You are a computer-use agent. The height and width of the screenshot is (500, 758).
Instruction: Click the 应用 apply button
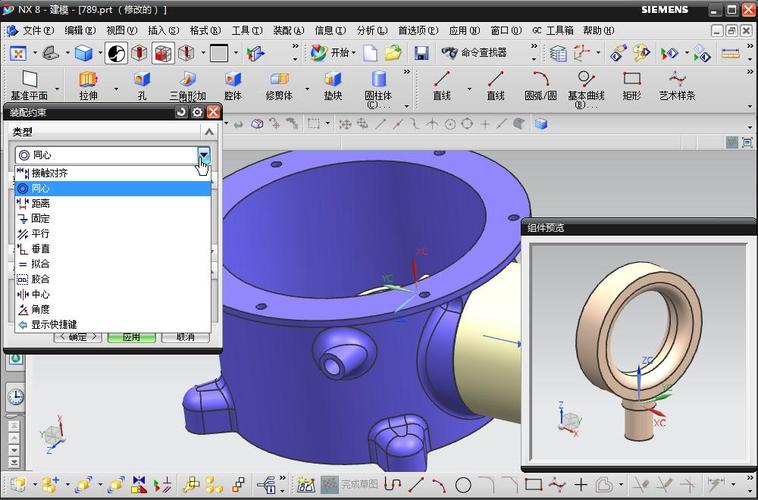pyautogui.click(x=131, y=337)
